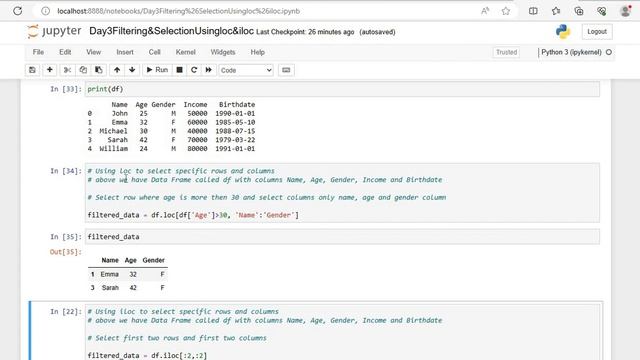Move selected cell up
This screenshot has height=360, width=640.
(117, 70)
